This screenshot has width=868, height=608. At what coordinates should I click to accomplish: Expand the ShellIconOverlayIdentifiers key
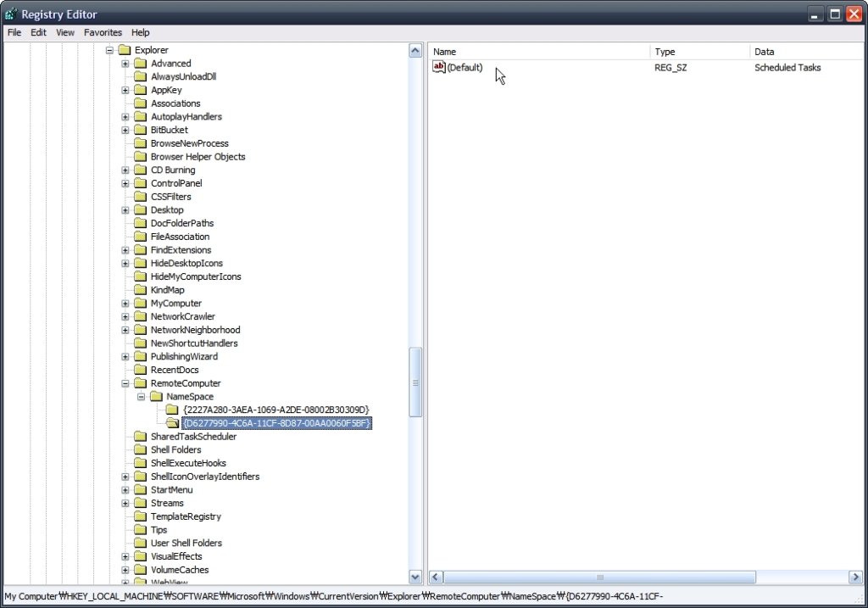click(125, 477)
